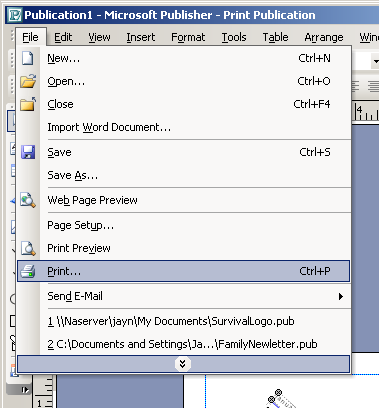The width and height of the screenshot is (379, 408).
Task: Choose Page Setup option
Action: coord(81,225)
